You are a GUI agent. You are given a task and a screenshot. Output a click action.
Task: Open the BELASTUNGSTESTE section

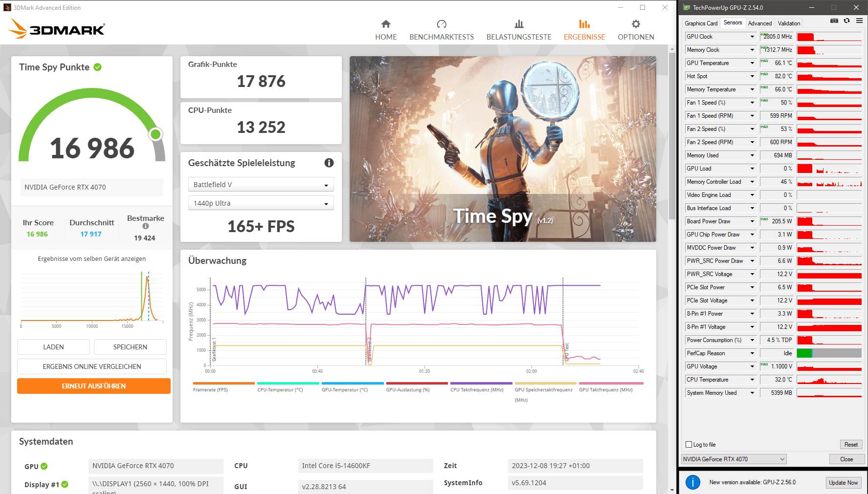point(519,30)
